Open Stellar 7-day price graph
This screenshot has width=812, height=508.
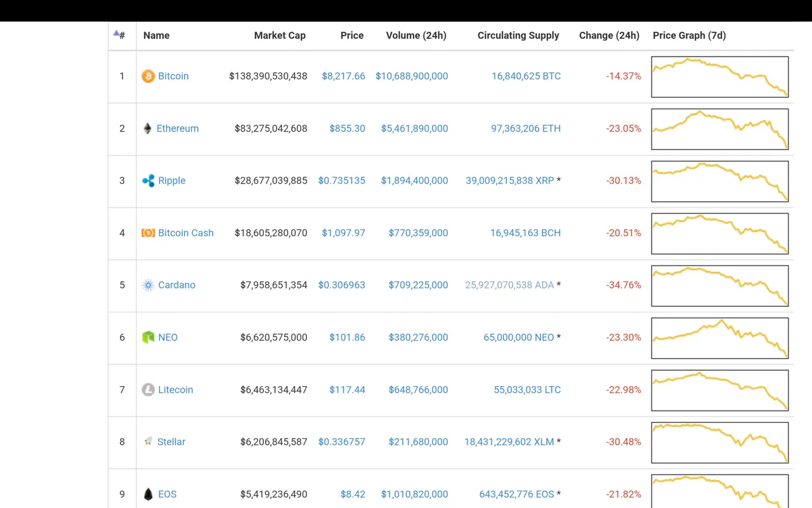720,443
